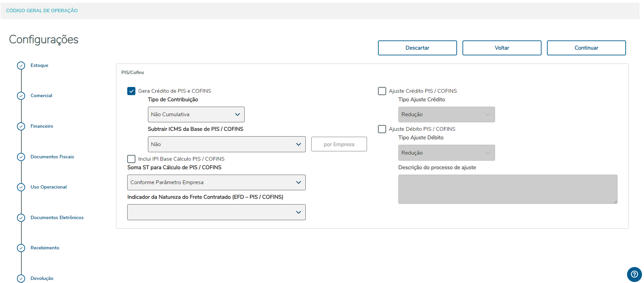Open the help question mark icon
This screenshot has width=644, height=283.
[634, 274]
